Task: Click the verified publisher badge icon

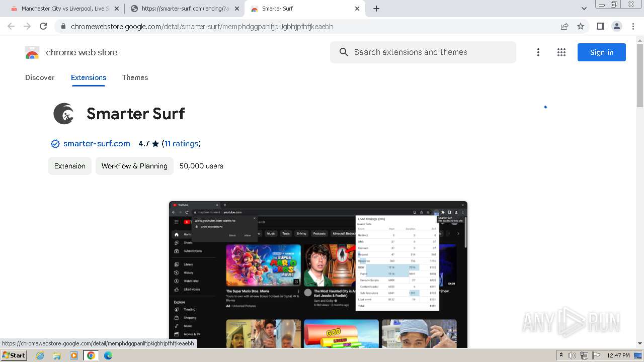Action: [55, 144]
